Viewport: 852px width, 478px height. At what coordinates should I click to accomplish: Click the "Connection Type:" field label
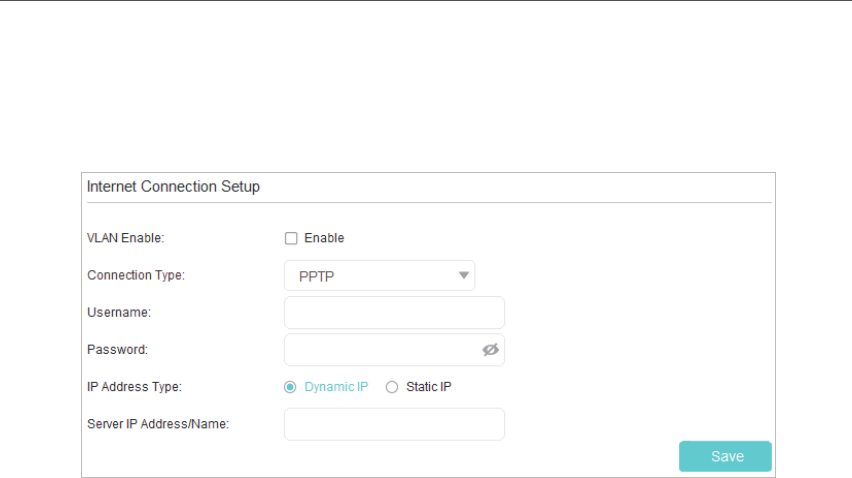[136, 275]
